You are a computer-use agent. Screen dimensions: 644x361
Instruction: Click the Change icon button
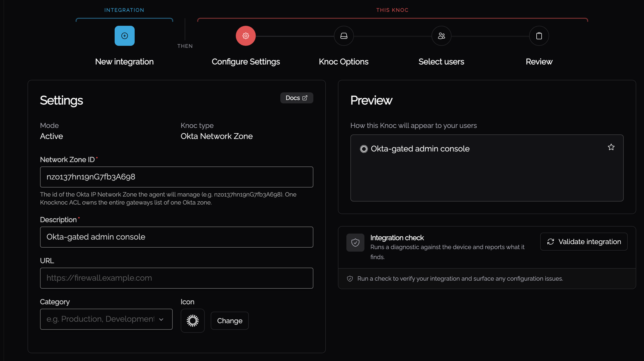(x=230, y=321)
